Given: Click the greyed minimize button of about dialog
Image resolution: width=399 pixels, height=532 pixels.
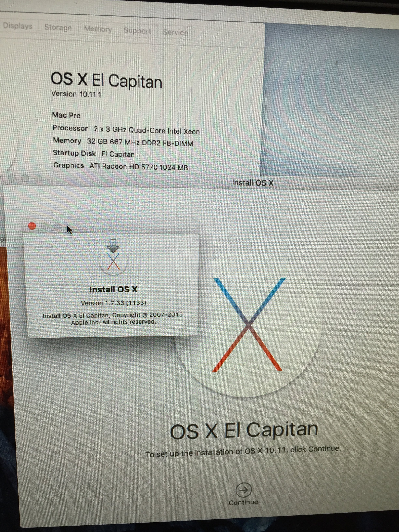Looking at the screenshot, I should coord(45,226).
